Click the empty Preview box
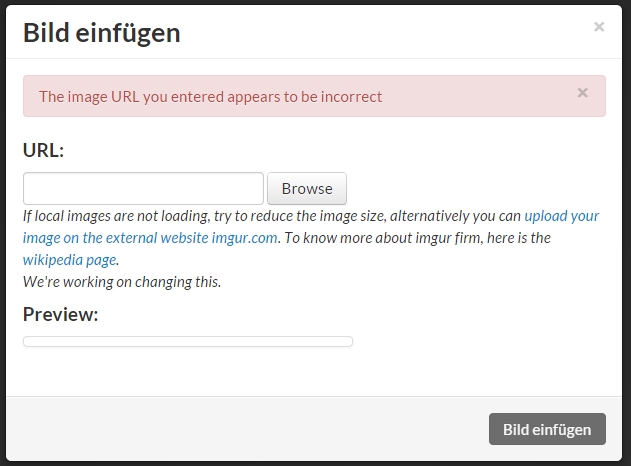 click(188, 342)
